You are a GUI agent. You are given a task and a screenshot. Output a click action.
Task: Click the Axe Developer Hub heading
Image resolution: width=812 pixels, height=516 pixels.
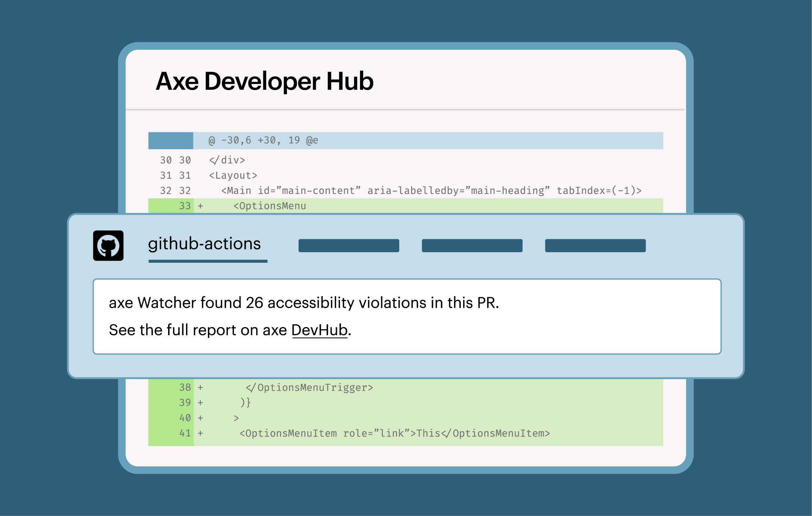[x=264, y=81]
